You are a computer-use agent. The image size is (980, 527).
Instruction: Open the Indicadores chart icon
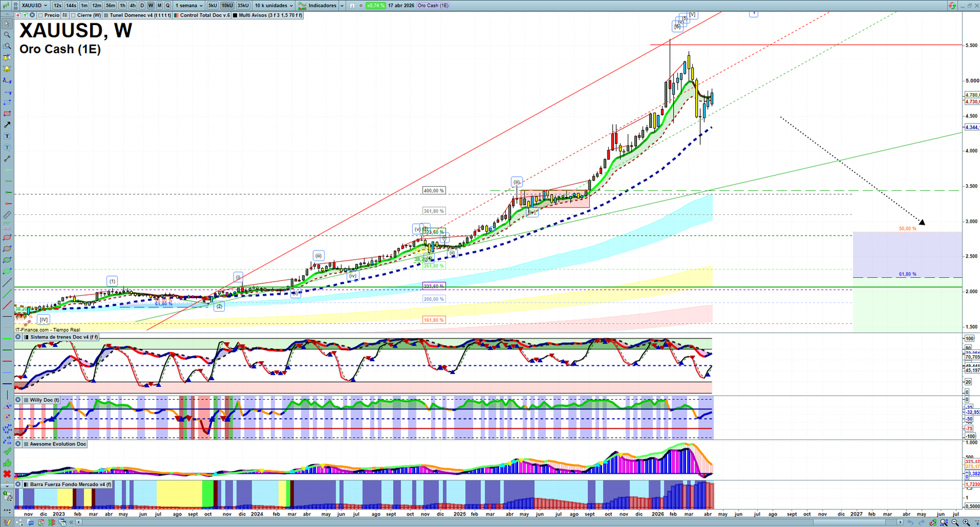[x=302, y=6]
